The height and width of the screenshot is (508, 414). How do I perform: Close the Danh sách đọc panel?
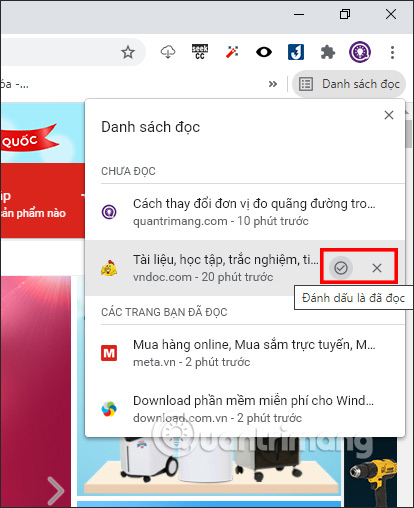389,115
